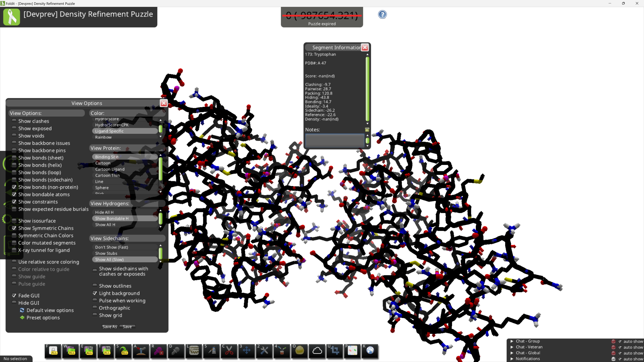Select Cartoon in View Protein list
Screen dimensions: 644x362
point(103,163)
